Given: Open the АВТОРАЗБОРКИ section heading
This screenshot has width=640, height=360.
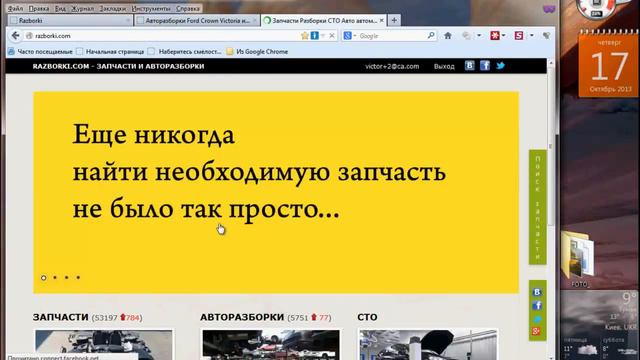Looking at the screenshot, I should click(242, 317).
